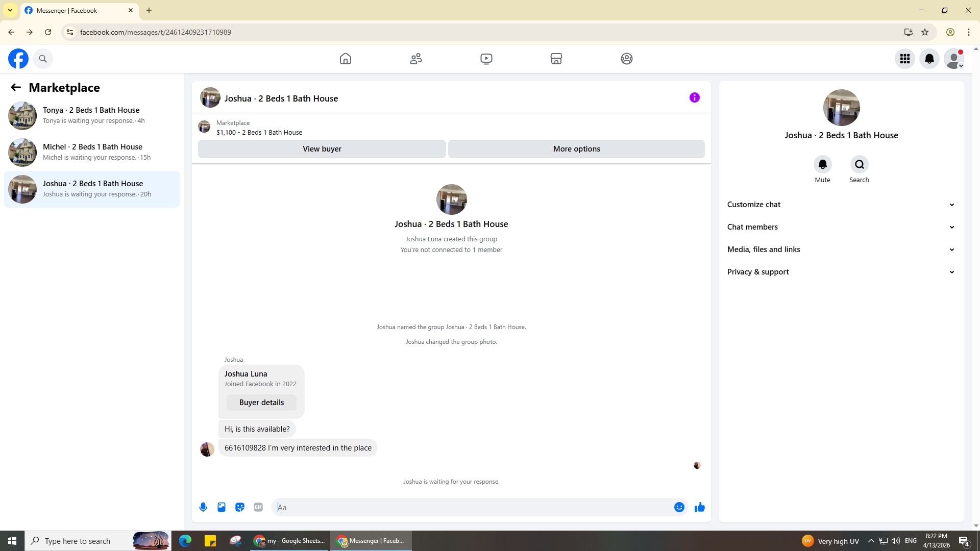This screenshot has height=551, width=980.
Task: Choose a sticker
Action: click(x=240, y=507)
